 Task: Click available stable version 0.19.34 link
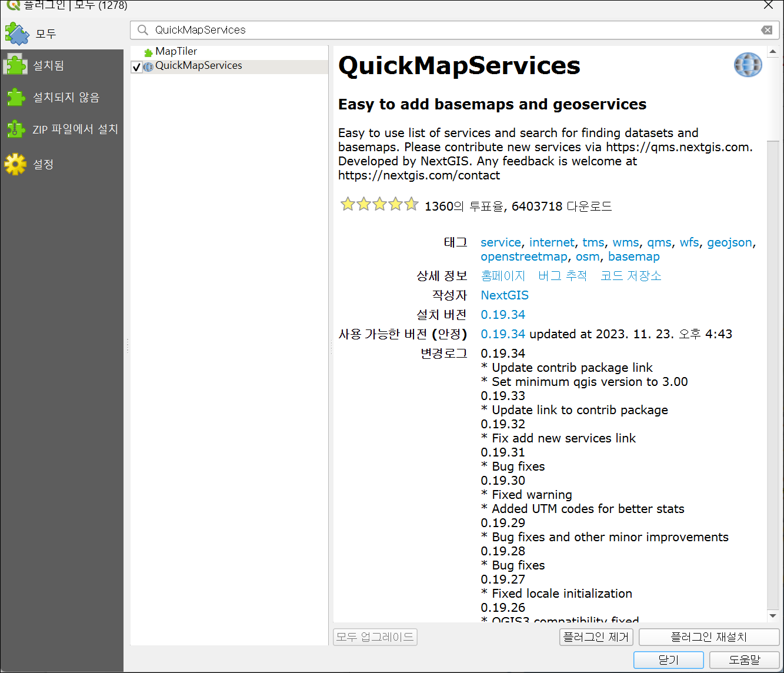tap(503, 334)
